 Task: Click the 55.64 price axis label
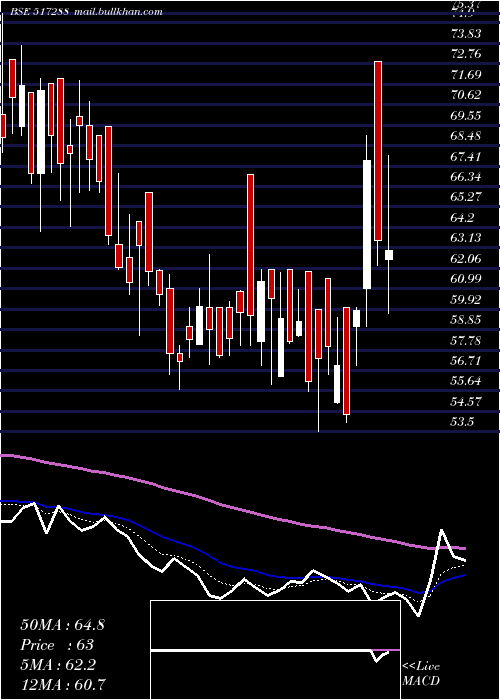point(466,381)
